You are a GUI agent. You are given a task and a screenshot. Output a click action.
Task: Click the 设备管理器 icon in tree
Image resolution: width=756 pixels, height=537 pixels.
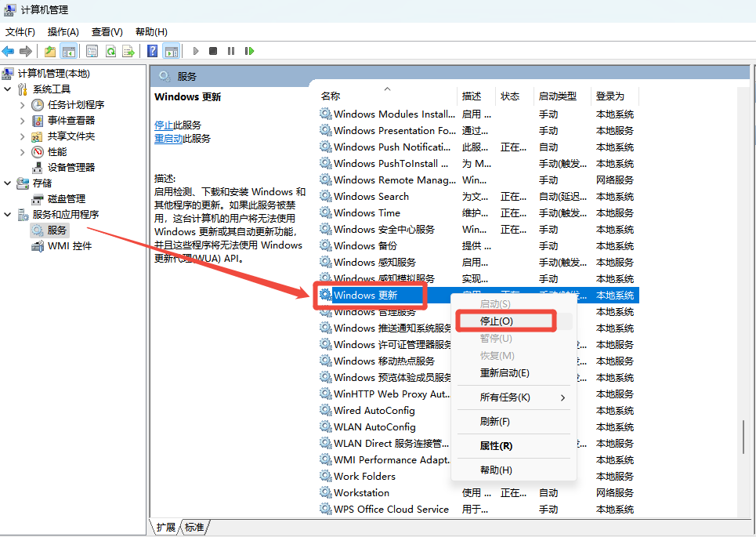point(37,168)
